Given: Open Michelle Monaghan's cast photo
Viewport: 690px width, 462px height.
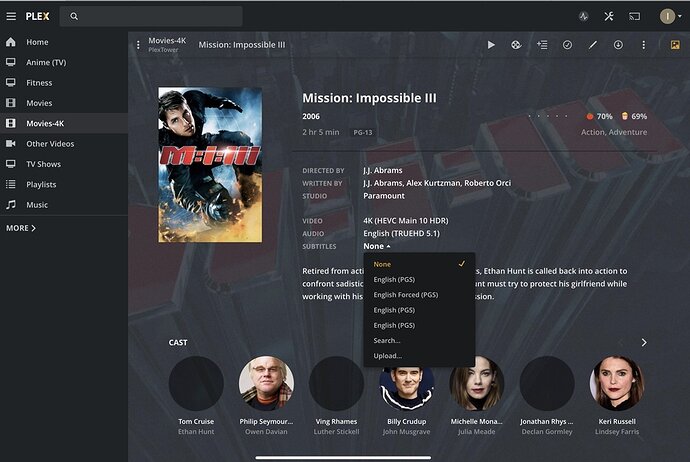Looking at the screenshot, I should tap(477, 383).
